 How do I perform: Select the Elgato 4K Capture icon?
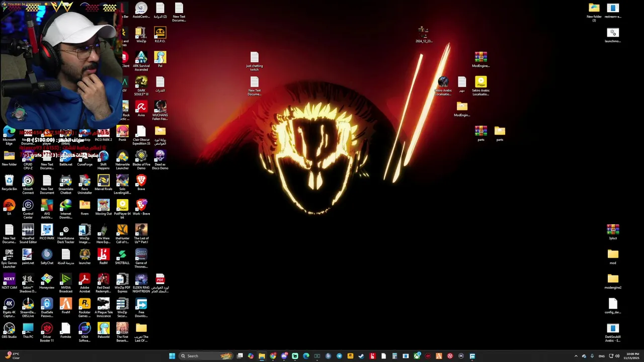point(9,308)
